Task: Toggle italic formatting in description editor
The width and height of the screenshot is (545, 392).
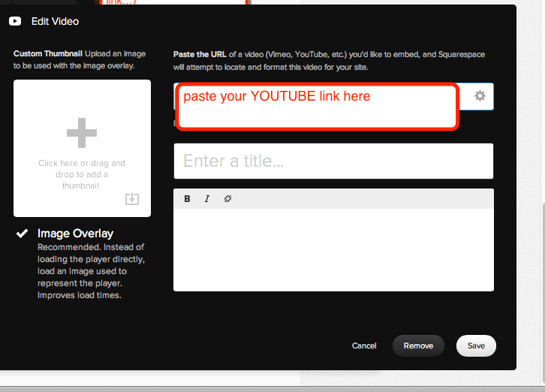Action: [x=206, y=198]
